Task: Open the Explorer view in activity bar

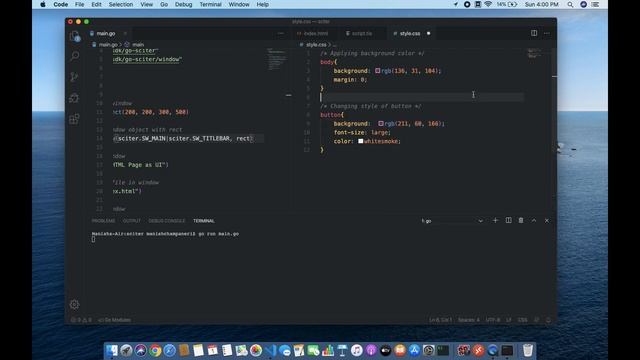Action: [x=75, y=36]
